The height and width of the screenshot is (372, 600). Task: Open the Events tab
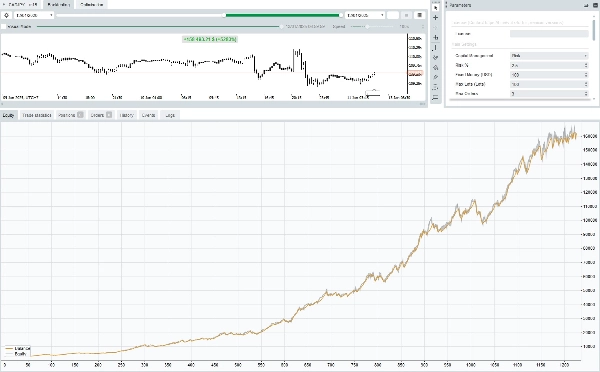point(148,115)
